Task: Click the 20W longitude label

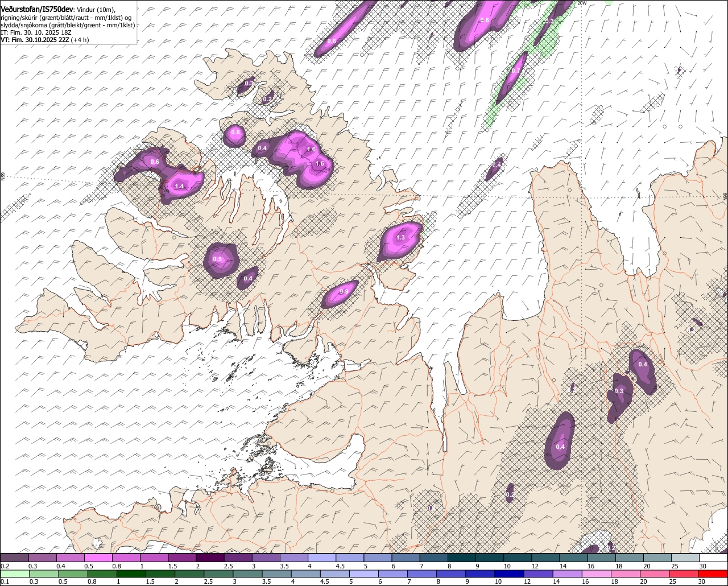Action: [581, 3]
